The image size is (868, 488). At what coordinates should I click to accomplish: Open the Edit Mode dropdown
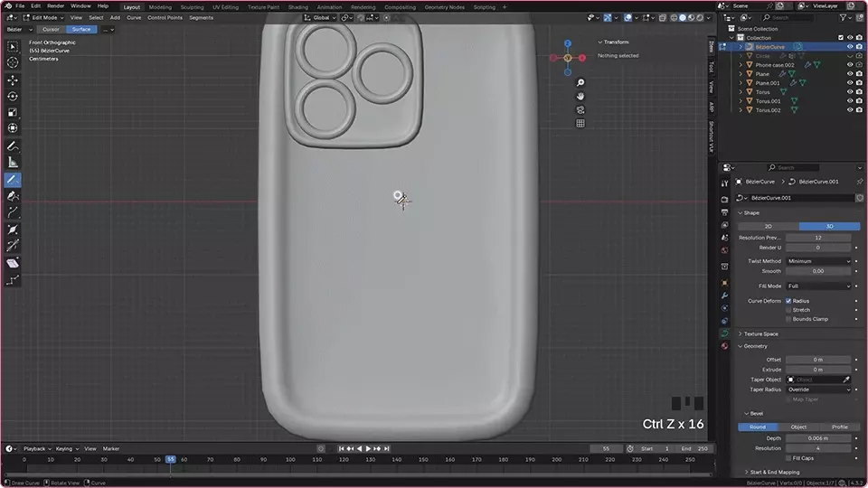click(x=43, y=18)
